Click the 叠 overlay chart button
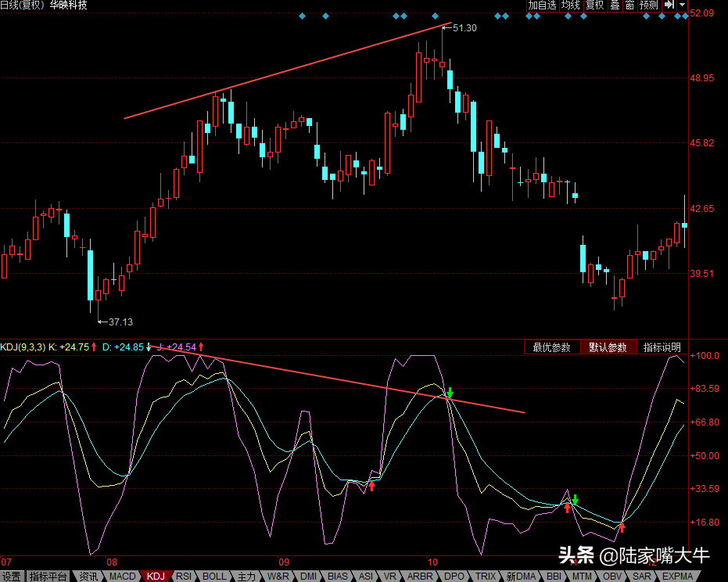728x582 pixels. coord(615,5)
